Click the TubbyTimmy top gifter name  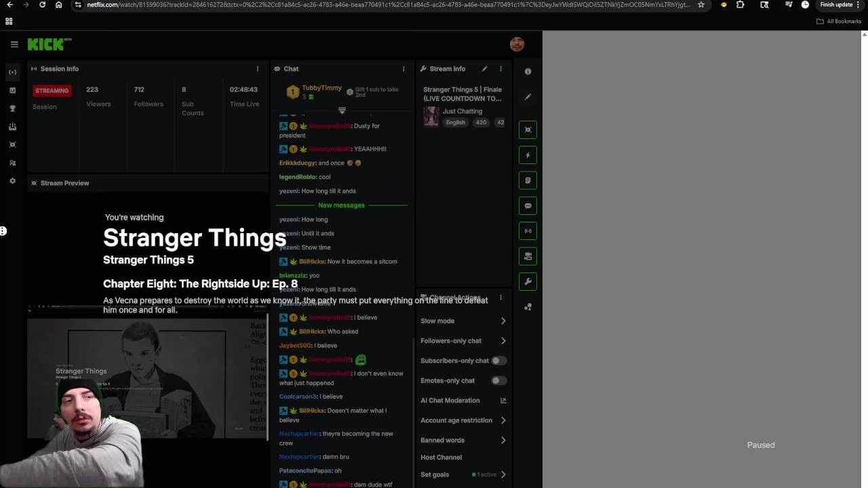321,88
